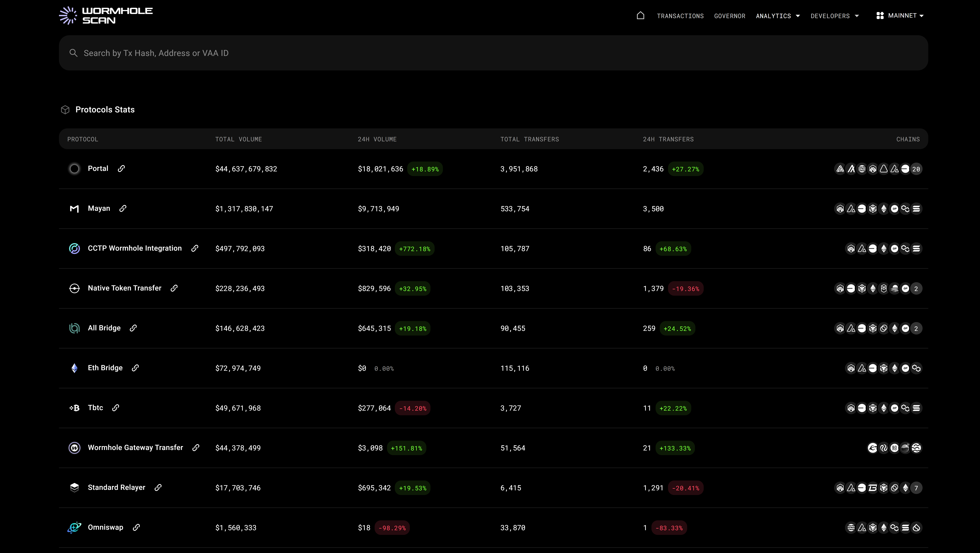Click All Bridge chains count badge 2
This screenshot has width=980, height=553.
pos(916,328)
